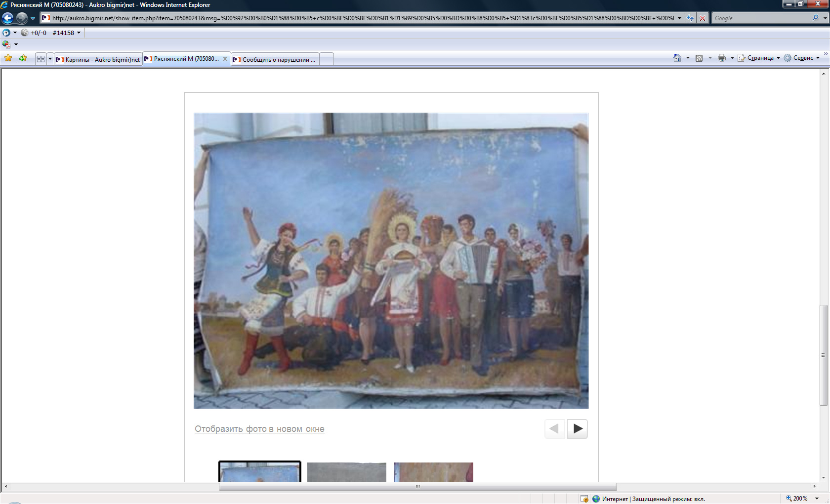This screenshot has height=504, width=830.
Task: Open the Страница menu
Action: [x=759, y=58]
